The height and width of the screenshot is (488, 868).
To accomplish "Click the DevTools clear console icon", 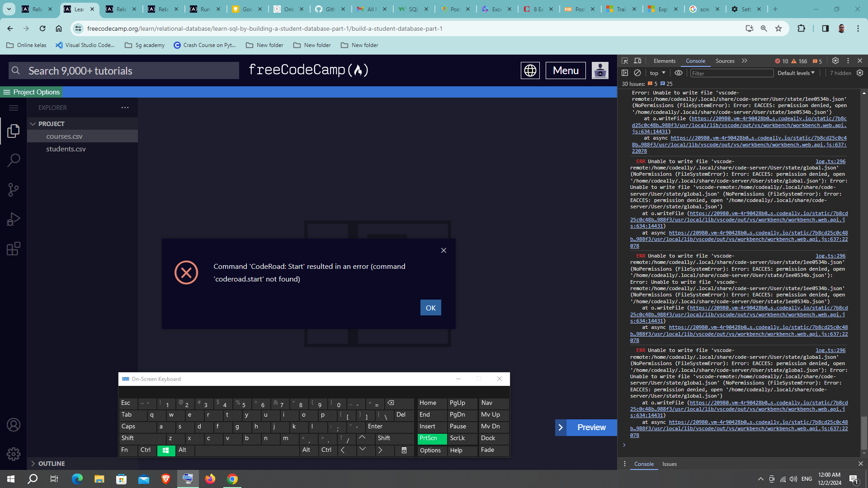I will pos(637,73).
